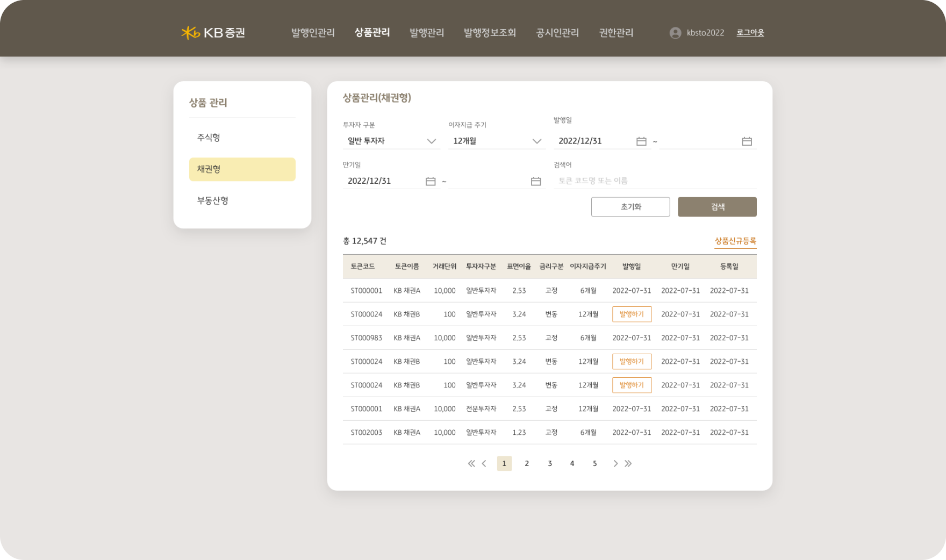946x560 pixels.
Task: Click the KB증권 logo
Action: [x=213, y=33]
